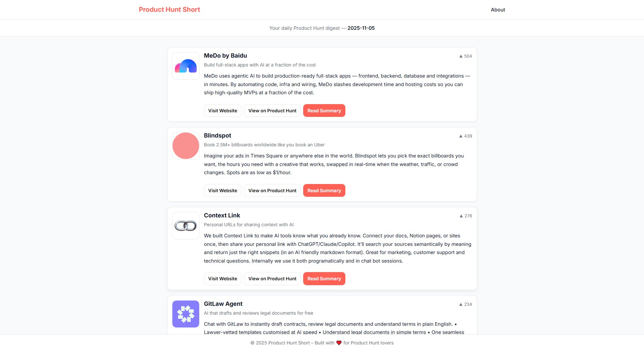Read Summary for MeDo by Baidu

point(324,110)
